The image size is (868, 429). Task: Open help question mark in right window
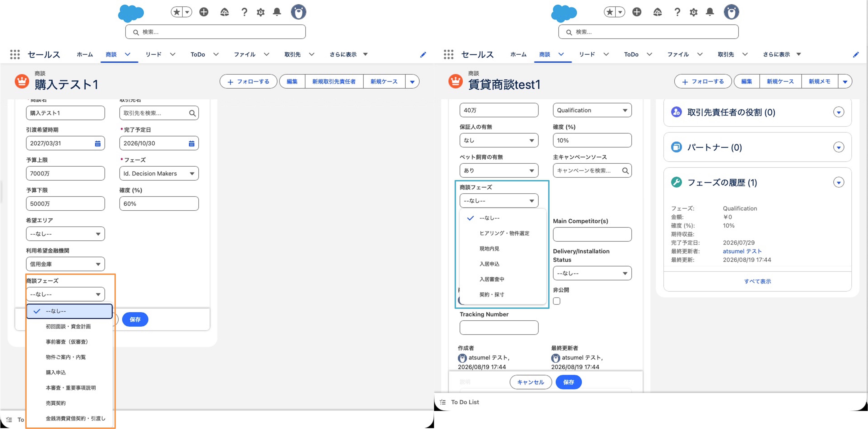(x=677, y=12)
